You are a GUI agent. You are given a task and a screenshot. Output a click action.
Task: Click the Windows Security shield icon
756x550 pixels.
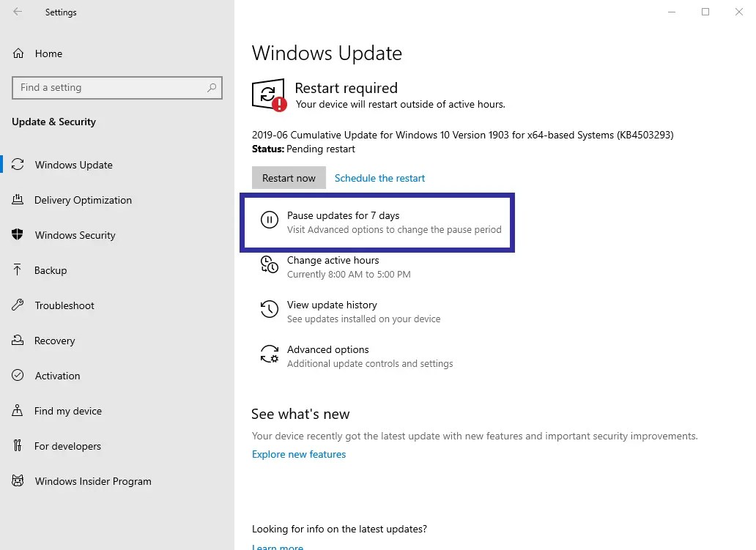click(18, 235)
